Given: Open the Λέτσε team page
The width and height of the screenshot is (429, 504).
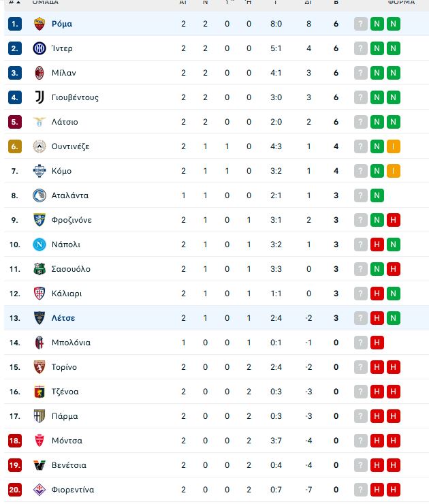Looking at the screenshot, I should point(63,318).
